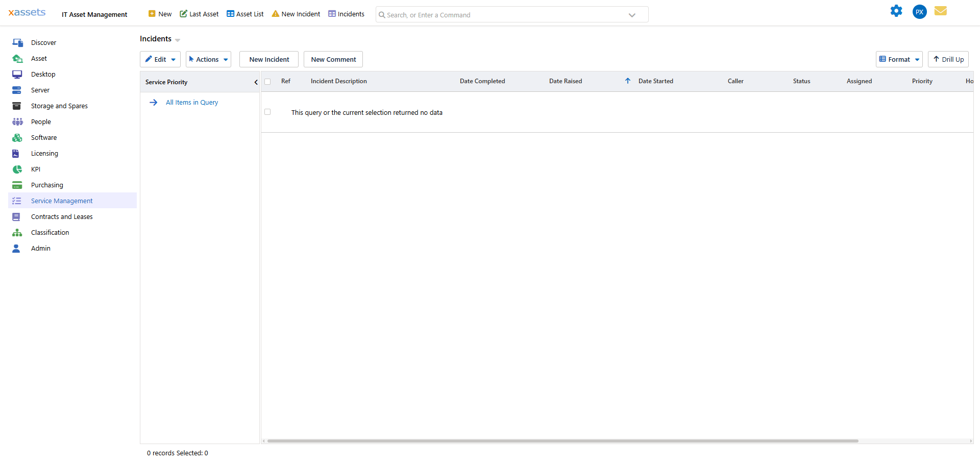Click the New Comment button

tap(333, 60)
